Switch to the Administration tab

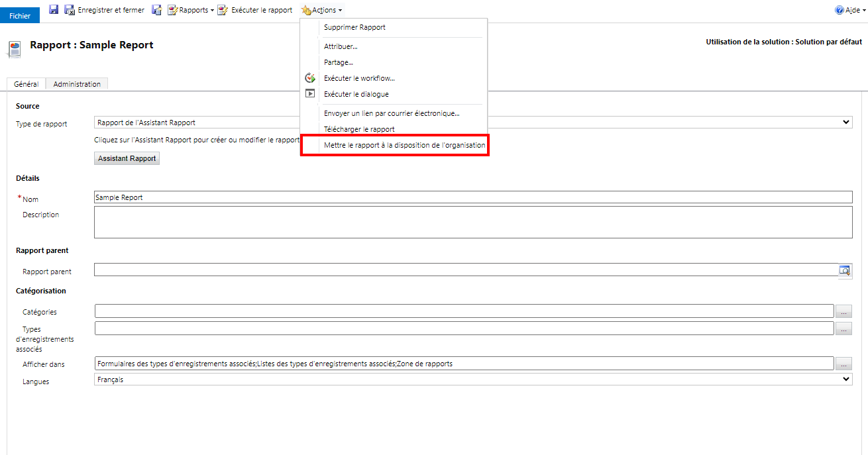click(x=77, y=84)
